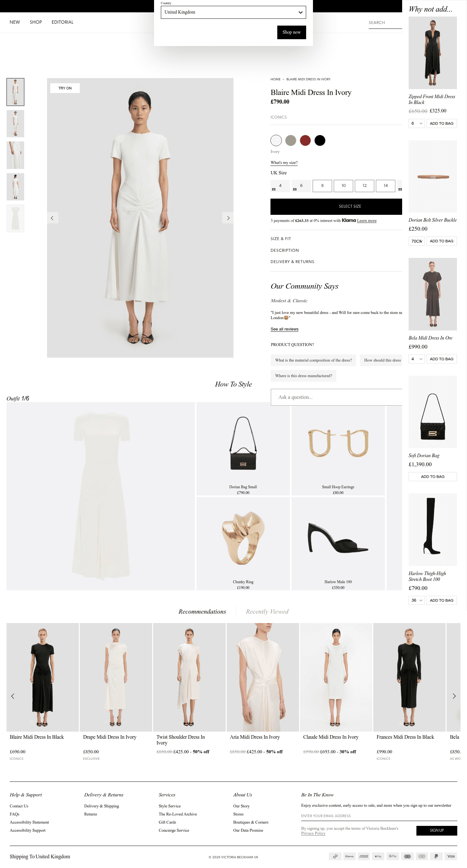Click the notify envelope icon on size 4
The image size is (467, 868).
click(x=274, y=189)
